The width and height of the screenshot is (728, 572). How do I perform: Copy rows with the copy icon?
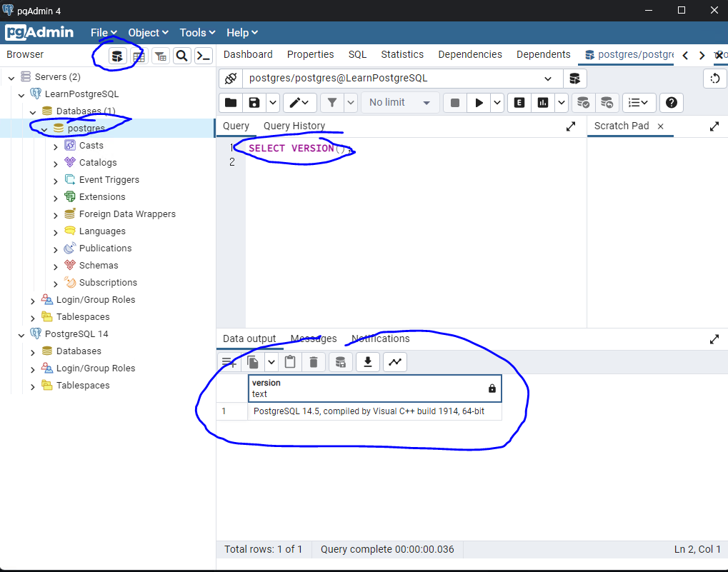(253, 362)
